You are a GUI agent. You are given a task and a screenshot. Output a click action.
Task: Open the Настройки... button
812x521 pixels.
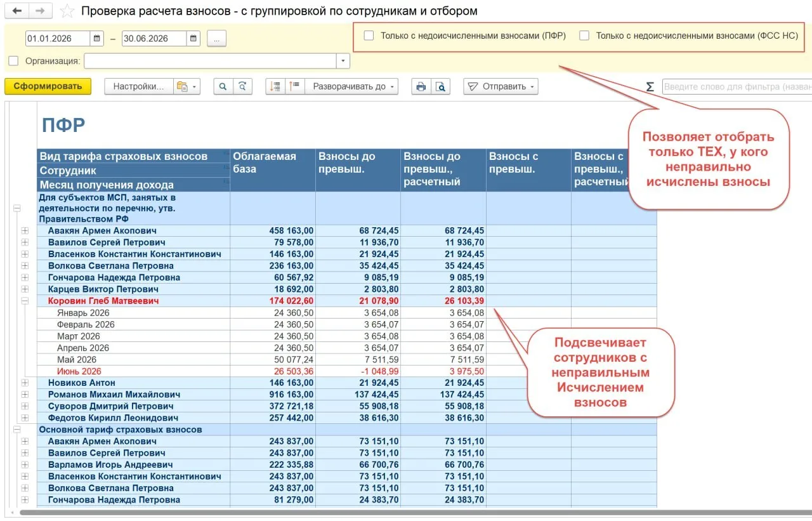pyautogui.click(x=139, y=87)
